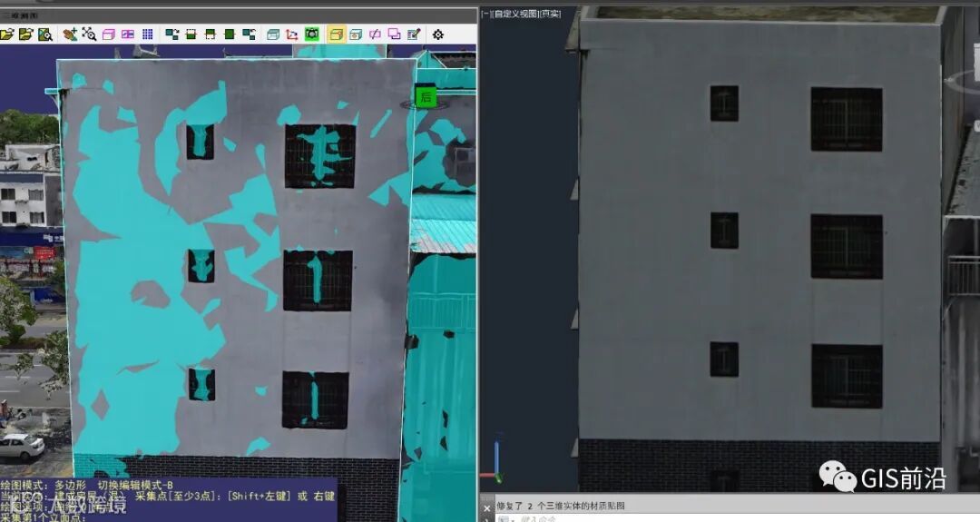Screen dimensions: 980x522
Task: Click the image magnifier search icon
Action: (x=45, y=34)
